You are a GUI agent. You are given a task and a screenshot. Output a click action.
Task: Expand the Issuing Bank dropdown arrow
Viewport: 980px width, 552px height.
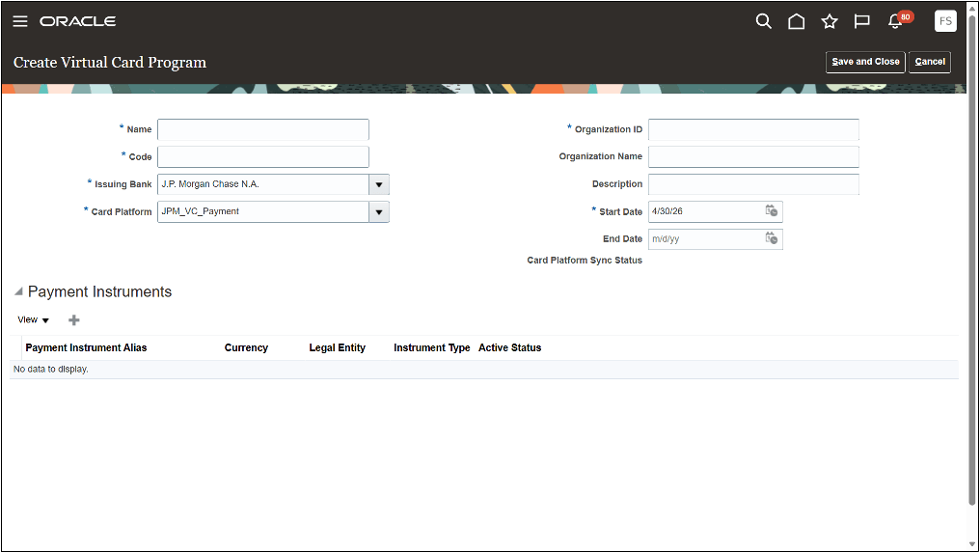[379, 184]
